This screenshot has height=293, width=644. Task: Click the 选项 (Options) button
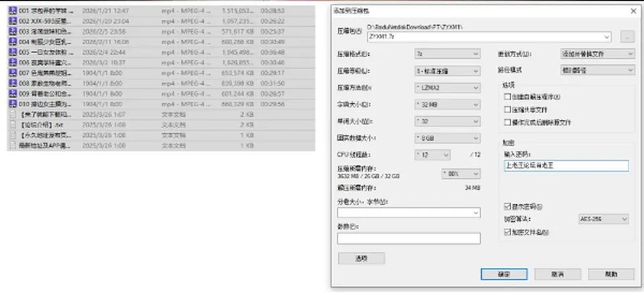[362, 258]
